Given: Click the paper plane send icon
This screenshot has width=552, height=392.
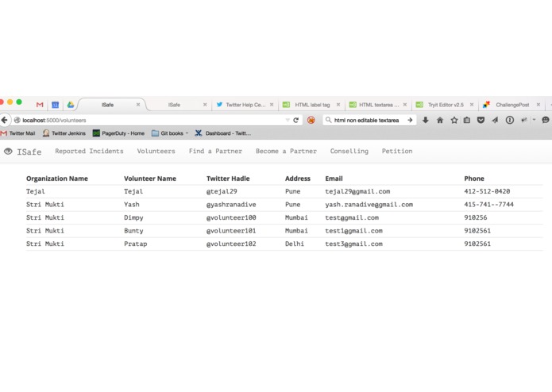Looking at the screenshot, I should 495,121.
